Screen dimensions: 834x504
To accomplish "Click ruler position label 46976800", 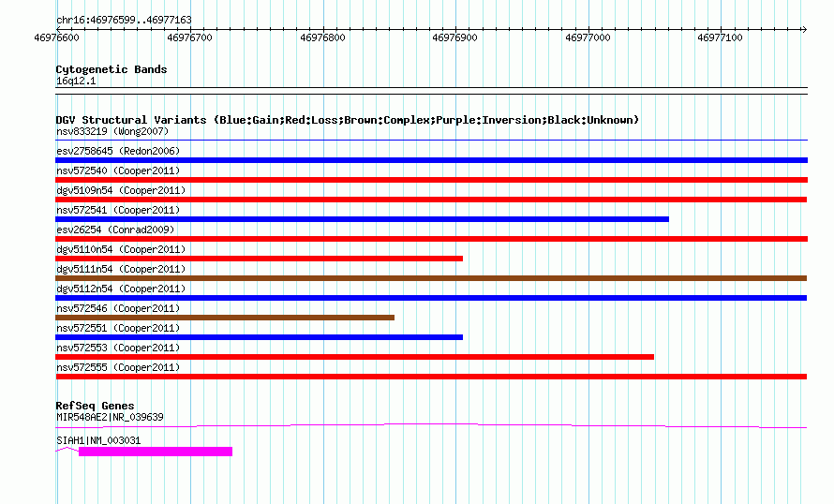I will point(322,37).
